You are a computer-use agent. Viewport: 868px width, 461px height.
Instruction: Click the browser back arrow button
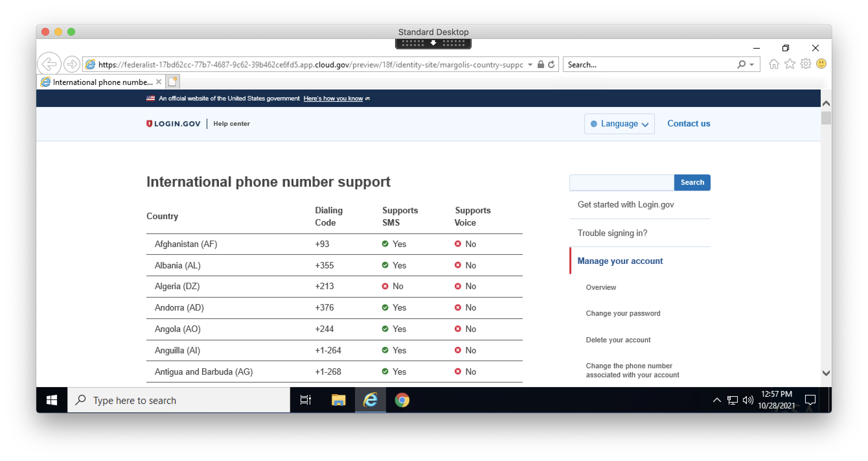(49, 64)
